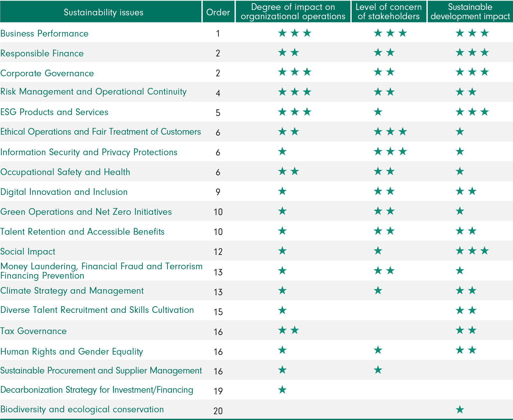Click 'Green Operations and Net Zero Initiatives'
Screen dimensions: 513x420
click(x=86, y=212)
